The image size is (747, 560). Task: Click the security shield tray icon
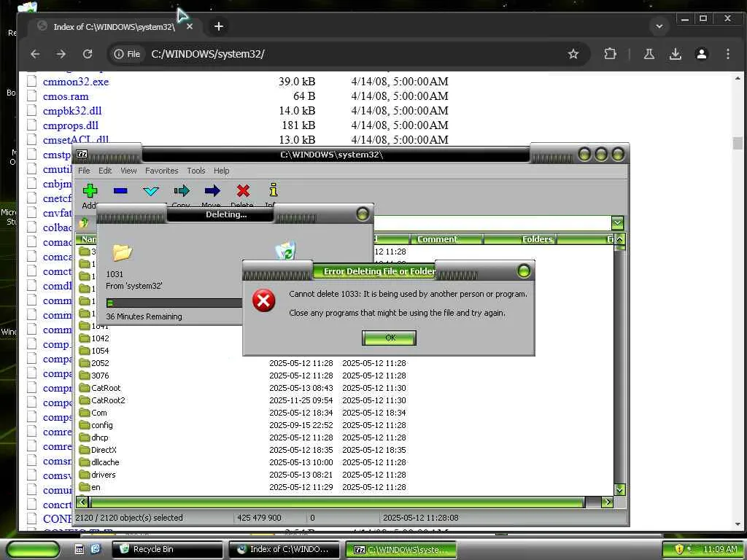[679, 549]
